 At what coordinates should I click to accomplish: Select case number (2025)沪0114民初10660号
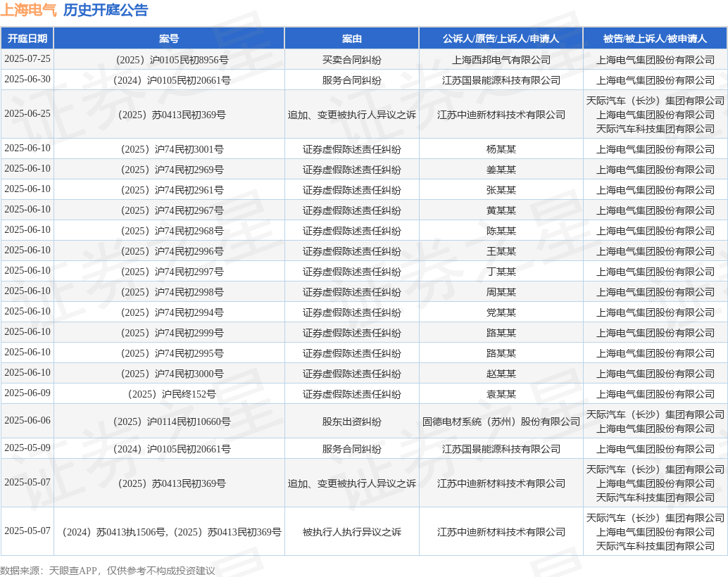click(172, 422)
